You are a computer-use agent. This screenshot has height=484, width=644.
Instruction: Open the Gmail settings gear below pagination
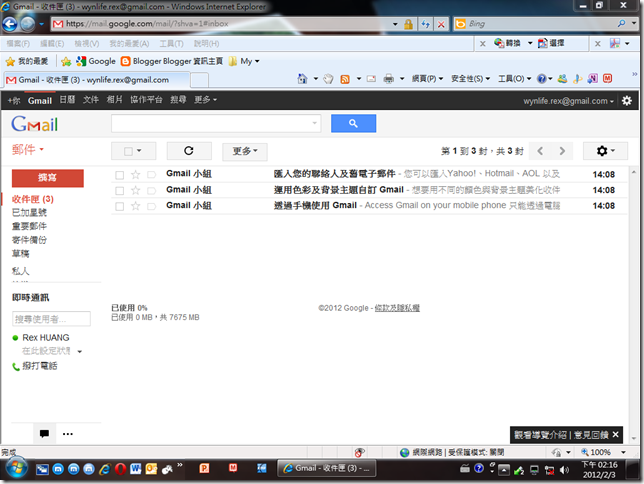605,151
